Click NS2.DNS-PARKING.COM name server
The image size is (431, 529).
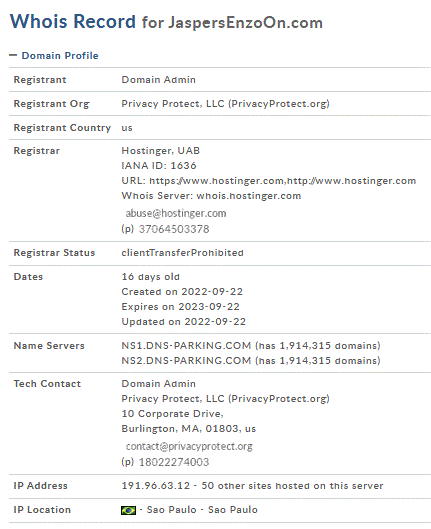pos(186,361)
